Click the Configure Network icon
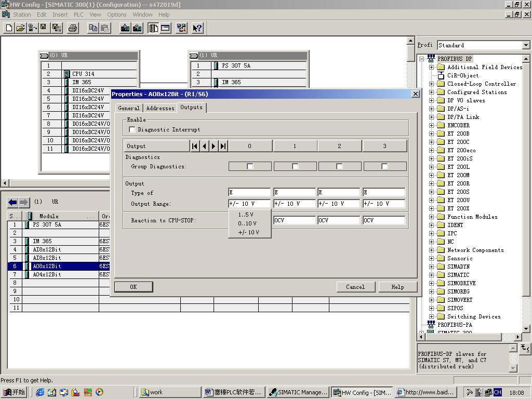Image resolution: width=532 pixels, height=399 pixels. (181, 28)
